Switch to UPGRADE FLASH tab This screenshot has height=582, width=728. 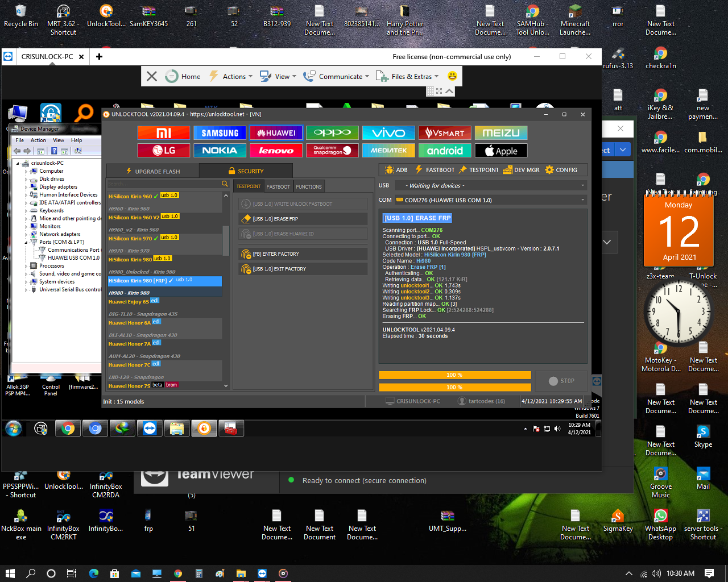(x=152, y=171)
